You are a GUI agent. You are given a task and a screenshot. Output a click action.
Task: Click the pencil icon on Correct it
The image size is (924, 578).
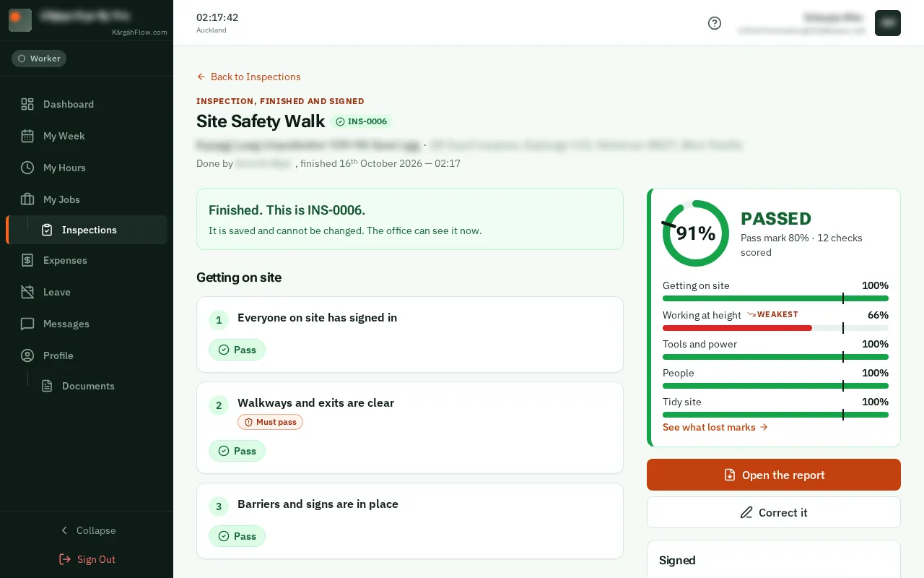[746, 512]
